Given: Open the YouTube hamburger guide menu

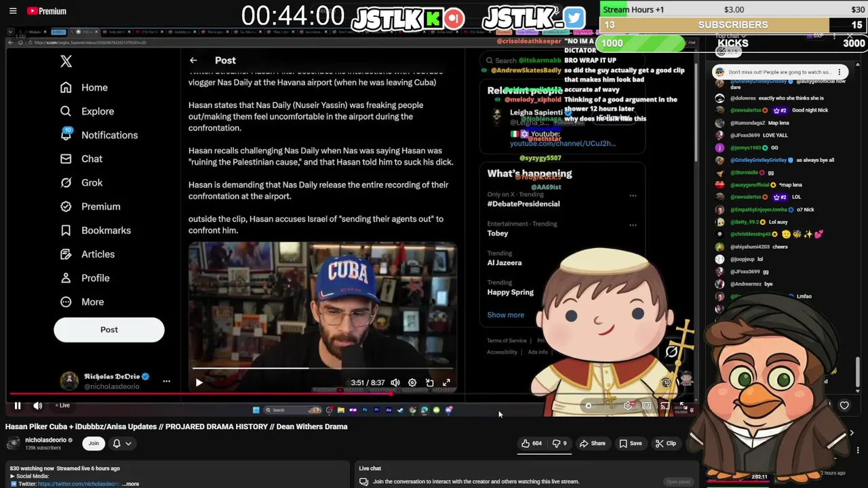Looking at the screenshot, I should [13, 11].
